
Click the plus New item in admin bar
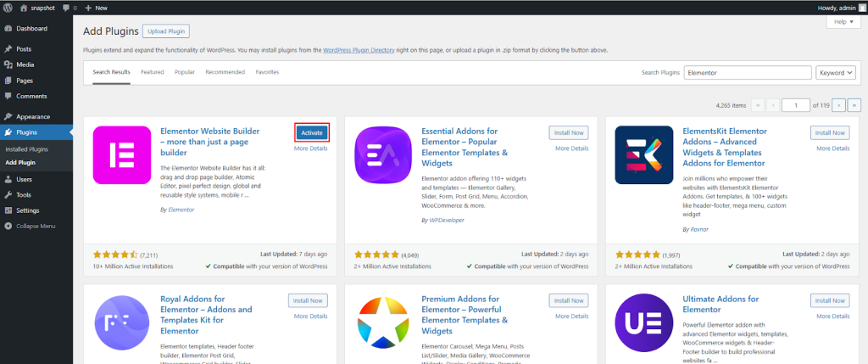click(x=97, y=8)
